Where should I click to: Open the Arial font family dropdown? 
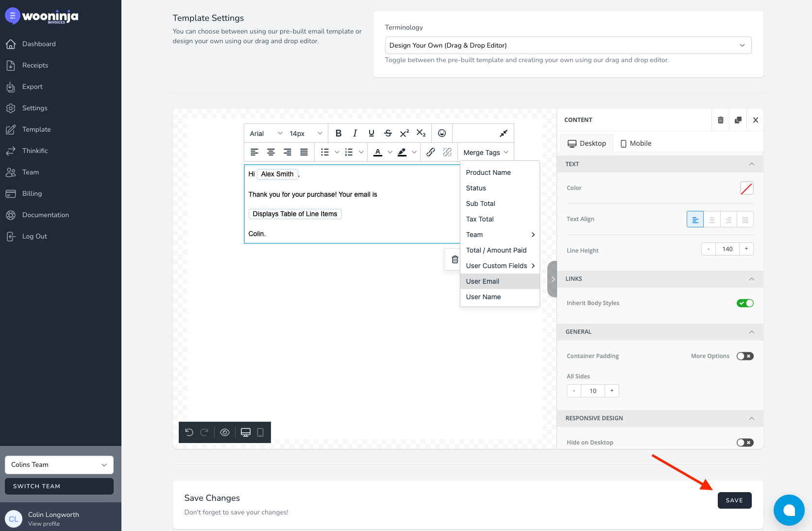pyautogui.click(x=266, y=134)
